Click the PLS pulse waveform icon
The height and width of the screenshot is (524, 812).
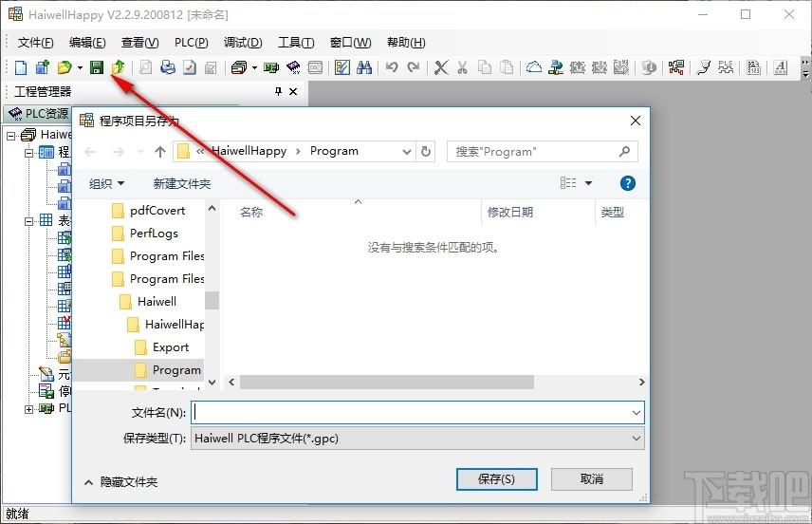[726, 67]
